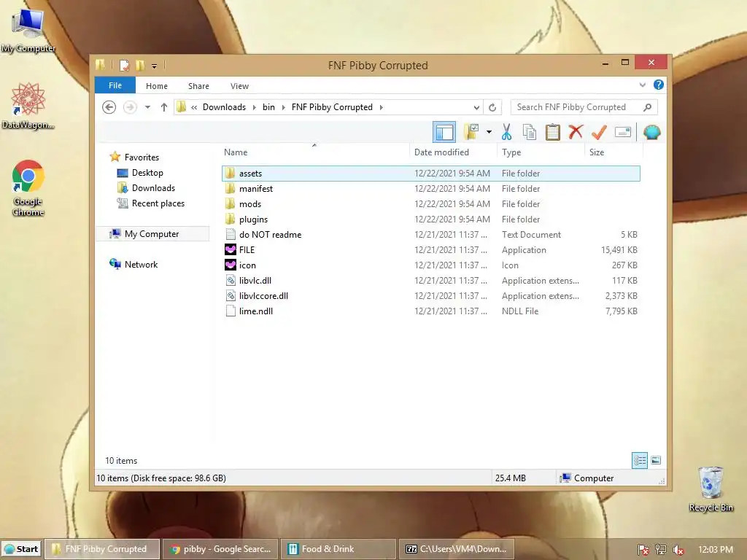This screenshot has height=560, width=747.
Task: Open Desktop in the navigation pane
Action: tap(141, 172)
